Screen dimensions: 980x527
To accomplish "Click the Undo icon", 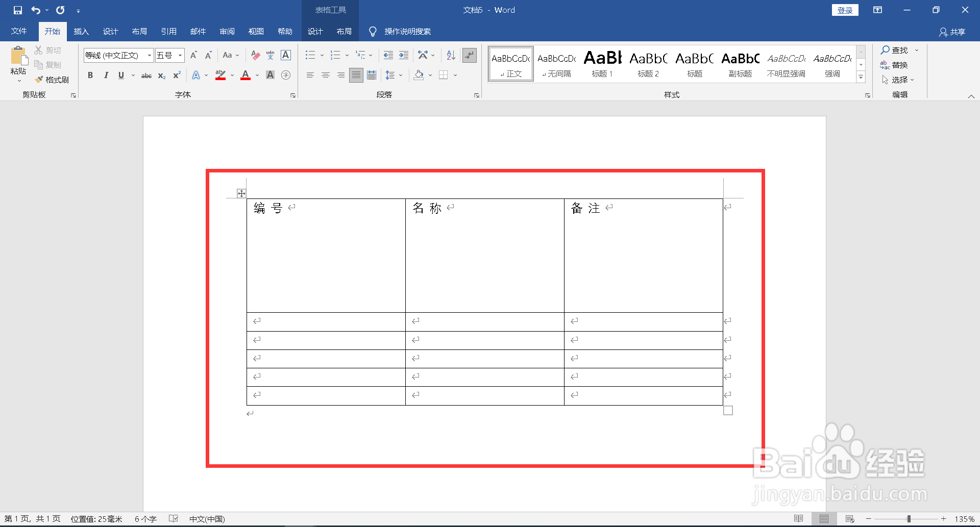I will [x=36, y=10].
